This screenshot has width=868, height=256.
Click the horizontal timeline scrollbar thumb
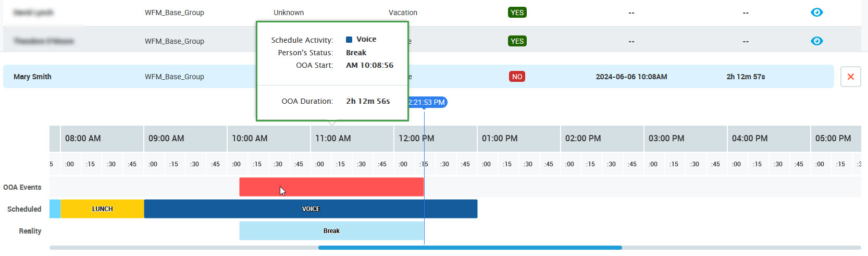pyautogui.click(x=470, y=248)
